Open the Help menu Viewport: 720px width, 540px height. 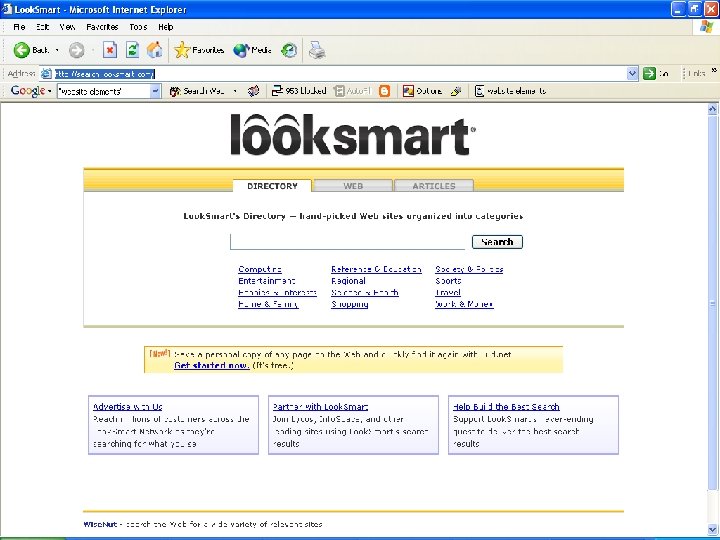[x=165, y=27]
